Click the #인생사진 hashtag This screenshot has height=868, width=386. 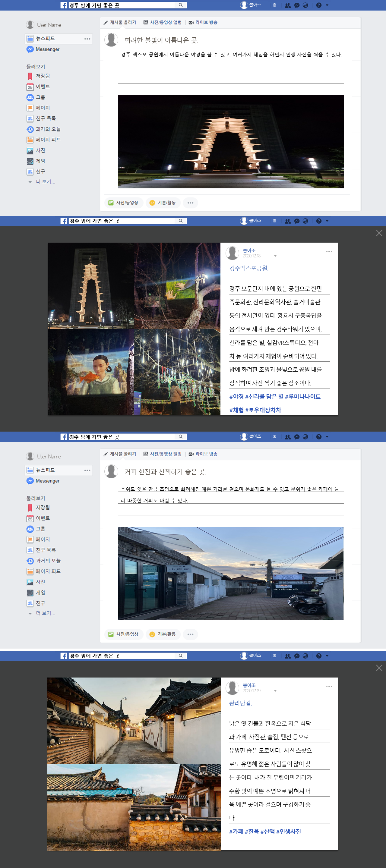coord(288,831)
